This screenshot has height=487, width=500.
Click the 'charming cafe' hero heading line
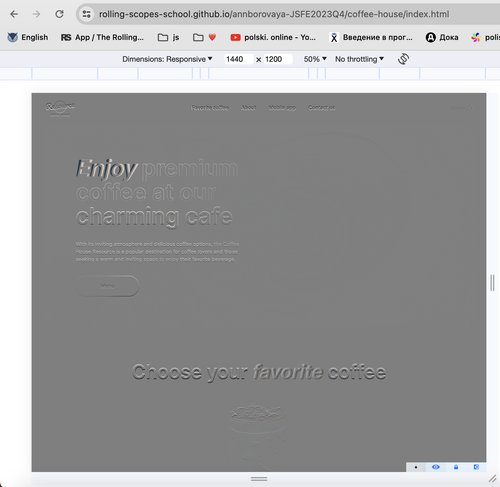[x=154, y=217]
